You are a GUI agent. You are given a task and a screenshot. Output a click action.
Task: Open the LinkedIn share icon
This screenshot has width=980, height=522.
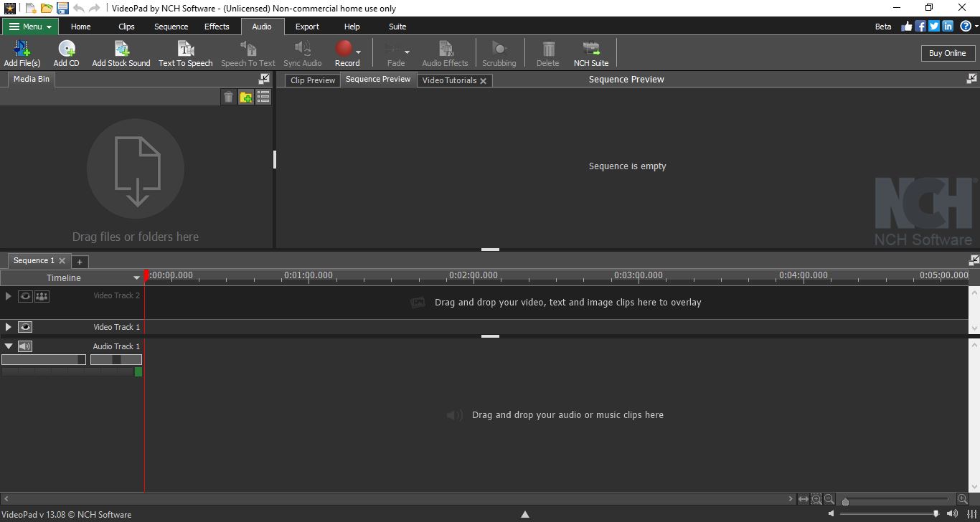(948, 27)
